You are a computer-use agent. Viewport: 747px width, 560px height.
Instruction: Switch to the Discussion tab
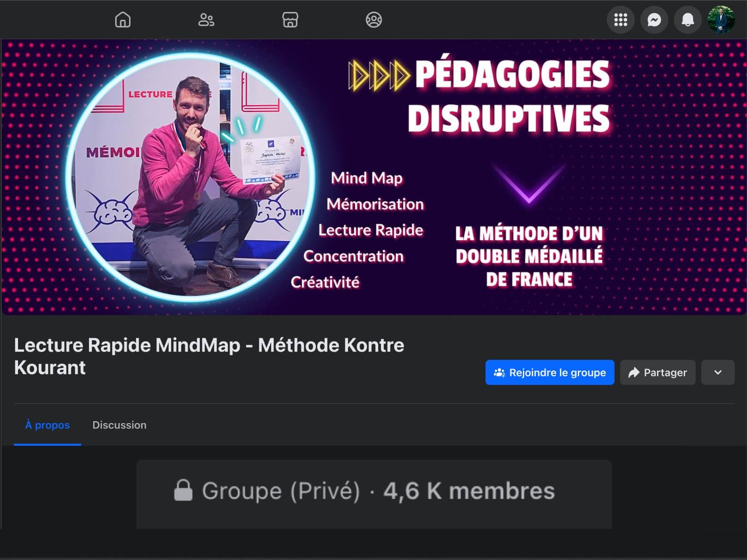click(119, 425)
